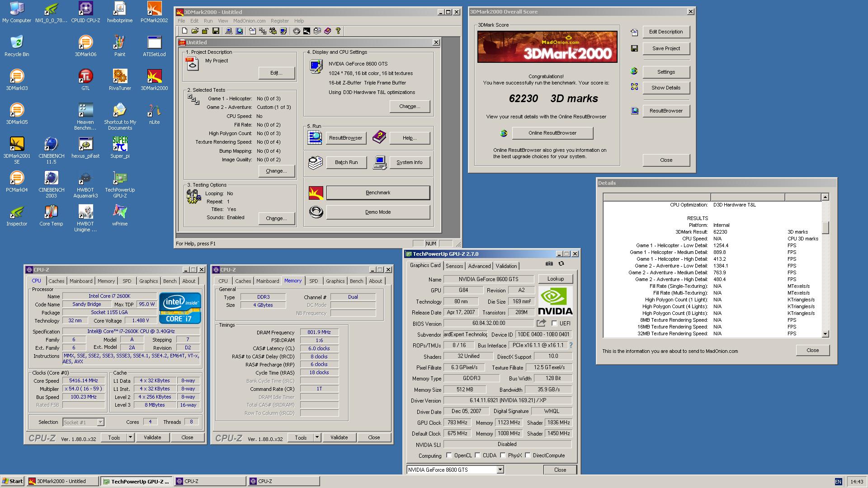Click the Show Details button
Viewport: 868px width, 488px height.
coord(666,88)
